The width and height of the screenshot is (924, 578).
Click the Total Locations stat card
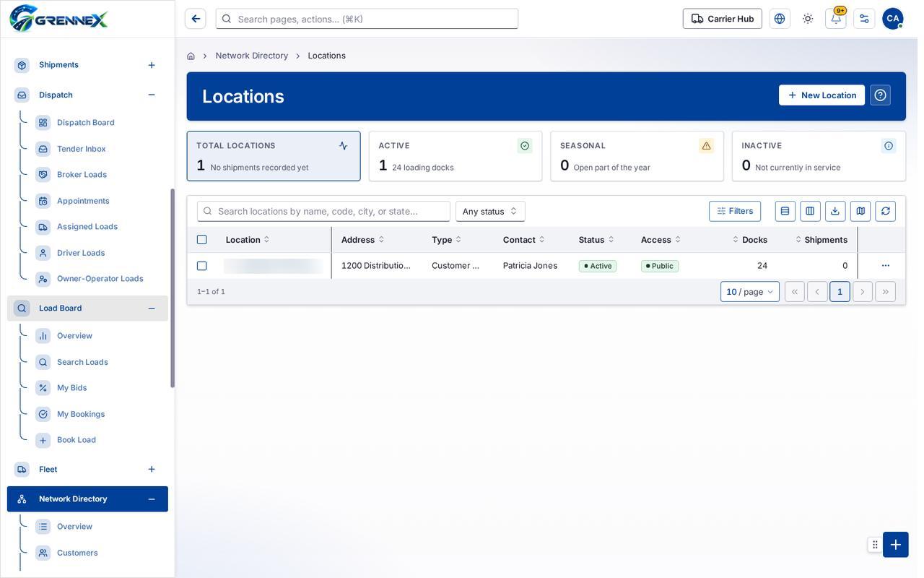[x=274, y=156]
